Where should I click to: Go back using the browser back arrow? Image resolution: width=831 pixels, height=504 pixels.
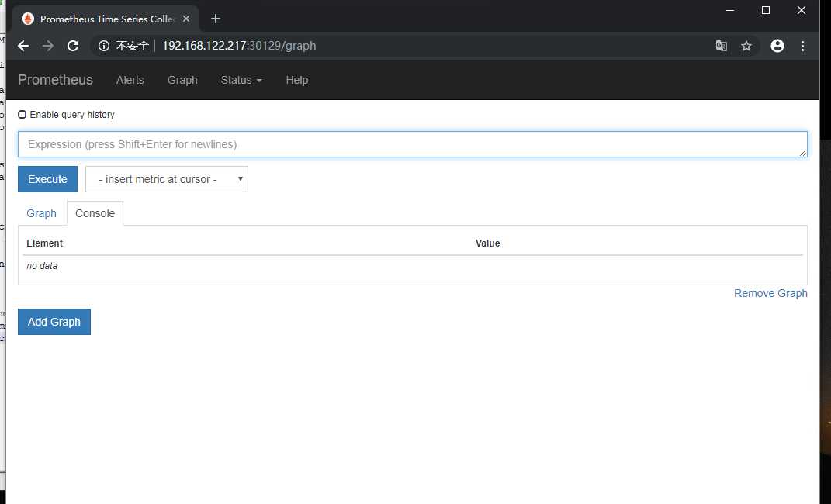click(x=23, y=46)
